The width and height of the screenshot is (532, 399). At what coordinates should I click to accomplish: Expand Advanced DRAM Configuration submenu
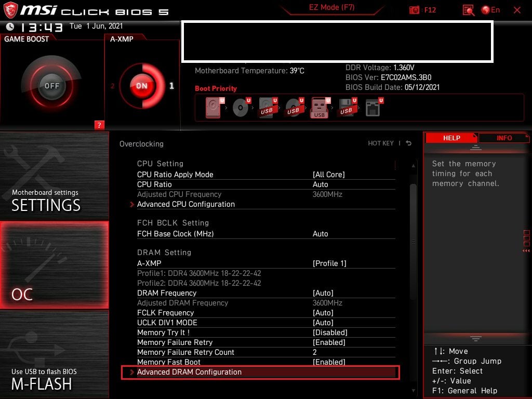click(260, 372)
